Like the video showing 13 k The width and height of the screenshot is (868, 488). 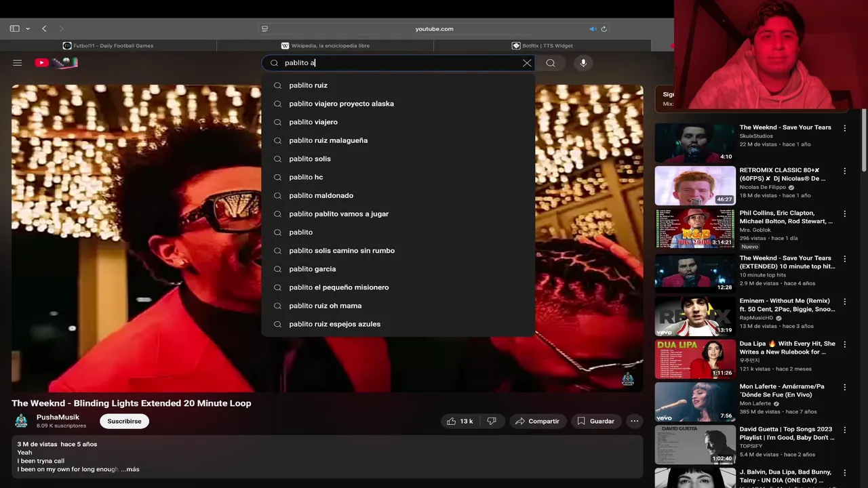[x=460, y=421]
